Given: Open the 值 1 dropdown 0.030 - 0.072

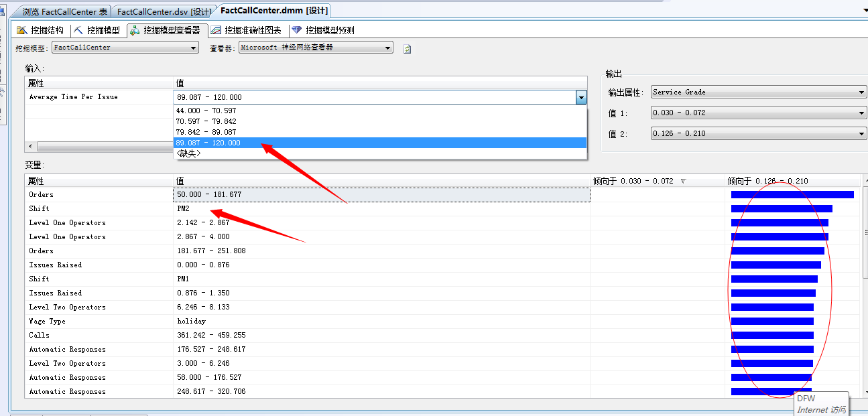Looking at the screenshot, I should click(x=759, y=113).
